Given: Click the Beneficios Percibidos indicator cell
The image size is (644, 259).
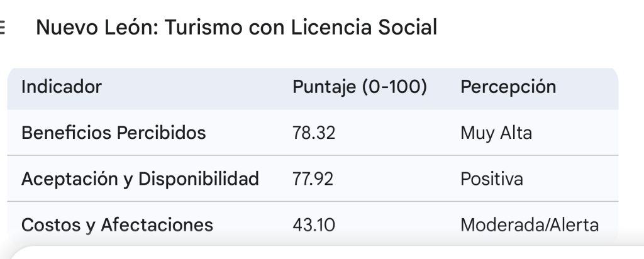Looking at the screenshot, I should (114, 133).
